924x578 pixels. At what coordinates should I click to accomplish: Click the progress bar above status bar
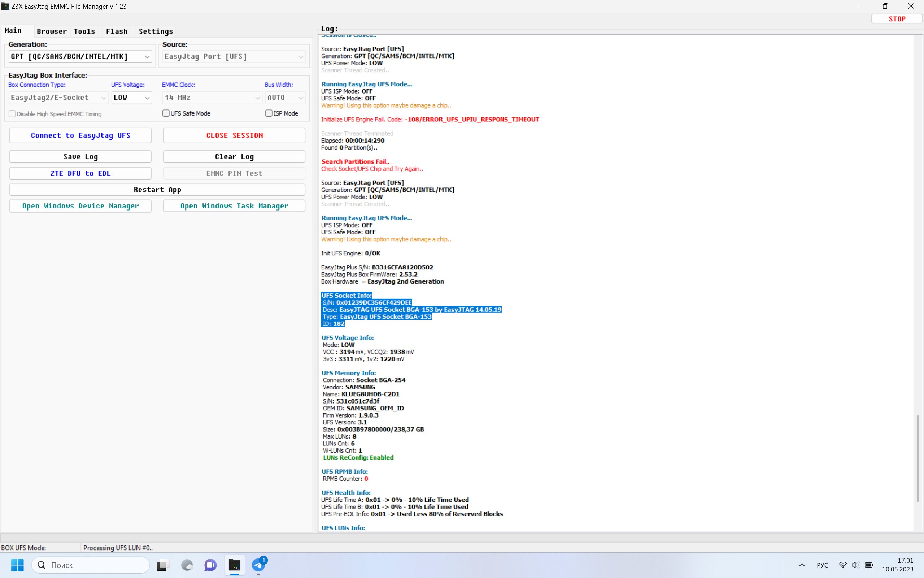point(462,537)
